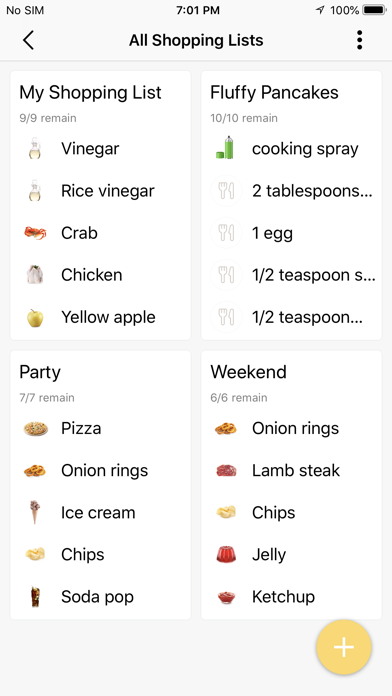Tap the yellow plus add-list button
Image resolution: width=392 pixels, height=696 pixels.
coord(344,647)
